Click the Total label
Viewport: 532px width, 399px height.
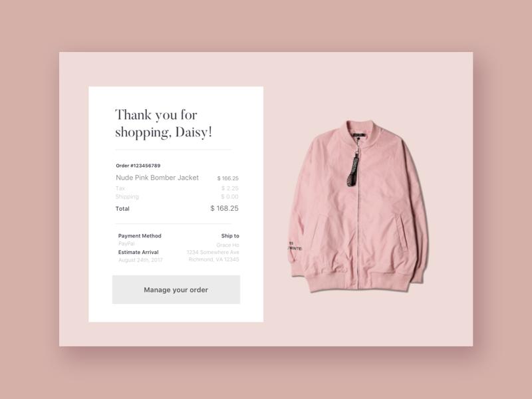122,209
